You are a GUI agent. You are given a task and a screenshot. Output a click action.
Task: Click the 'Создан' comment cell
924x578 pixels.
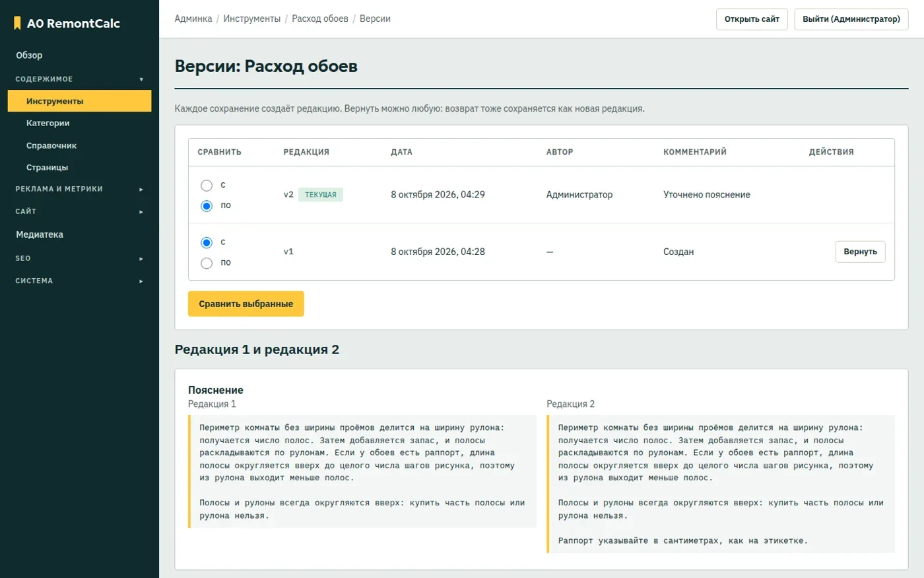[678, 252]
